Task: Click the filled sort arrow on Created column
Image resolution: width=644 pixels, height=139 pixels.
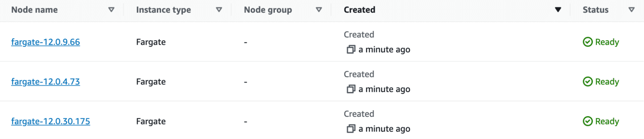Action: point(558,10)
